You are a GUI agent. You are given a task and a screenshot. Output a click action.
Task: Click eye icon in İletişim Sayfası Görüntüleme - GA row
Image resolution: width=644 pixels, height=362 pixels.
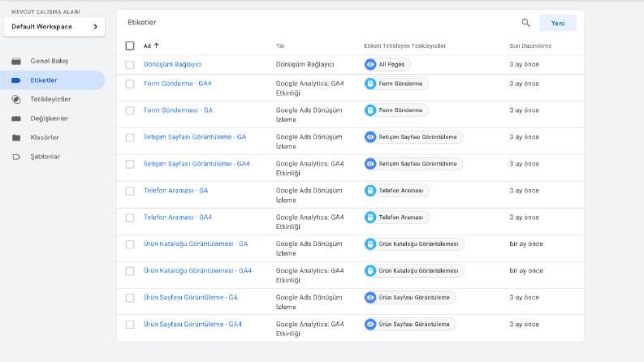pyautogui.click(x=370, y=137)
